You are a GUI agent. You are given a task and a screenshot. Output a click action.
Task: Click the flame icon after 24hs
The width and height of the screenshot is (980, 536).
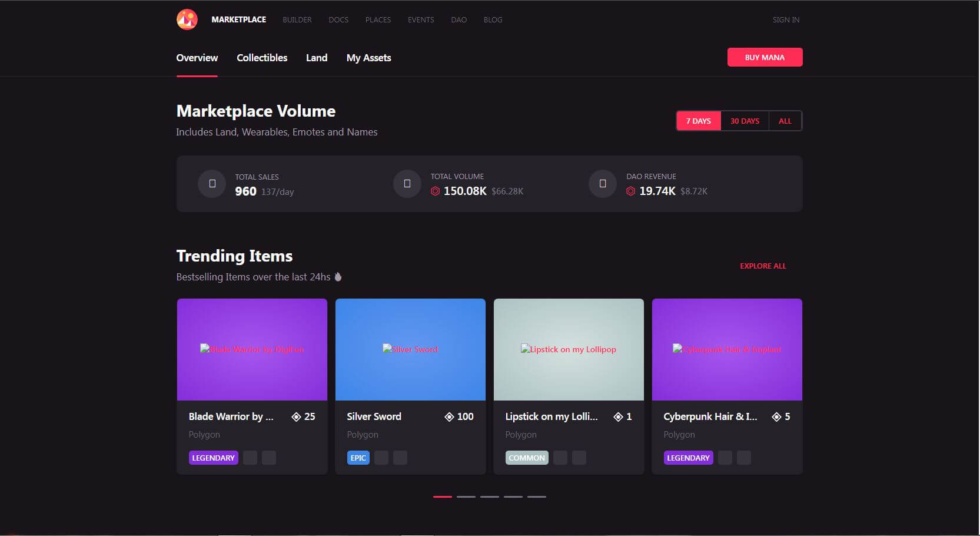[338, 277]
